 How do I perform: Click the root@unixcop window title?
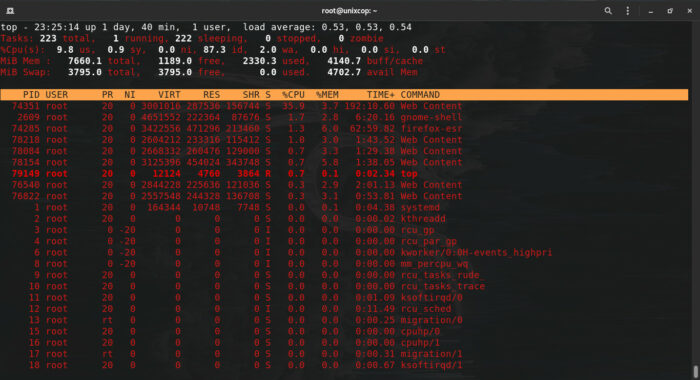(349, 11)
